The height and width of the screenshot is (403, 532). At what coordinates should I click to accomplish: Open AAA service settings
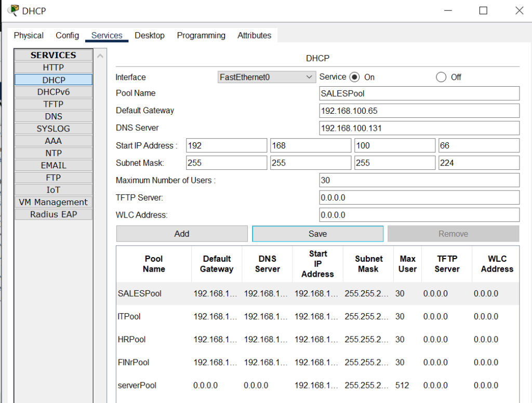tap(54, 141)
